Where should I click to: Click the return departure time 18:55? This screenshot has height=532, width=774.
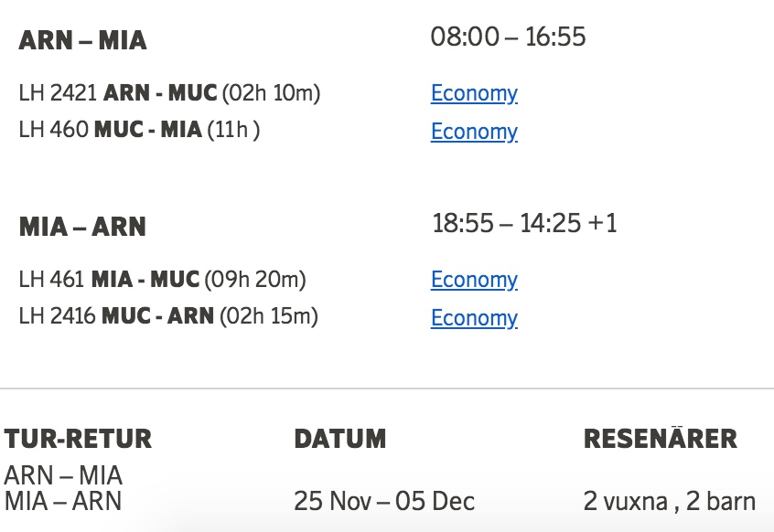click(x=462, y=224)
